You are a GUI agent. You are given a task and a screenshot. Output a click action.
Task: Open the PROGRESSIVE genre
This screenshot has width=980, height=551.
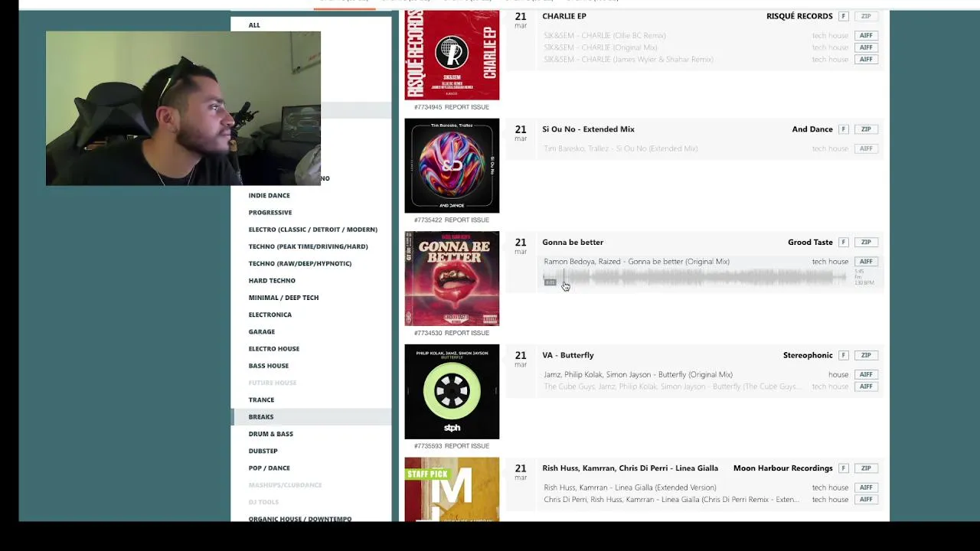pyautogui.click(x=269, y=212)
